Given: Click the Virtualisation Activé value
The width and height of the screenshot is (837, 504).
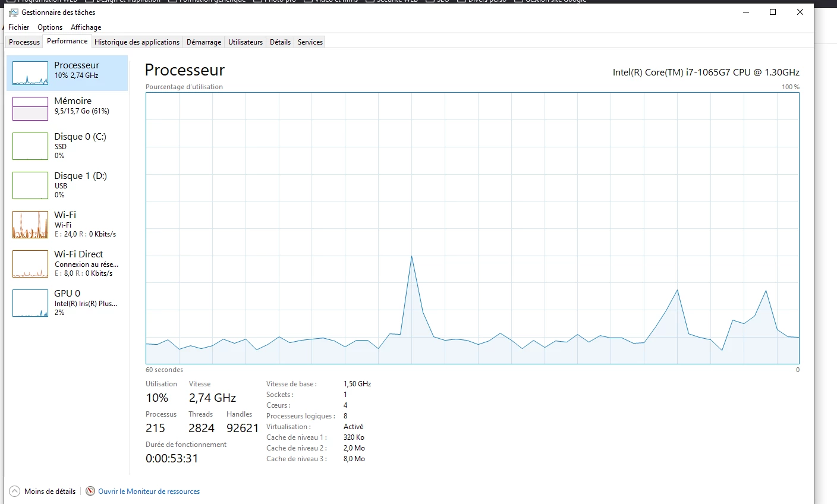Looking at the screenshot, I should click(353, 427).
